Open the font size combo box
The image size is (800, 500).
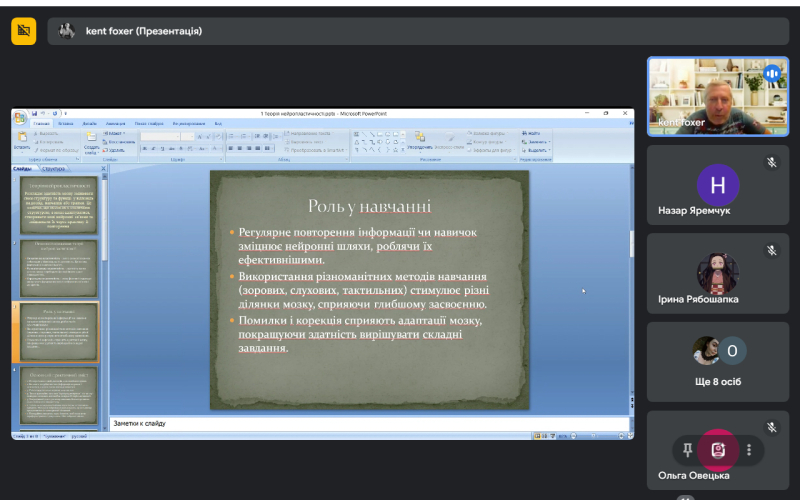click(x=187, y=136)
